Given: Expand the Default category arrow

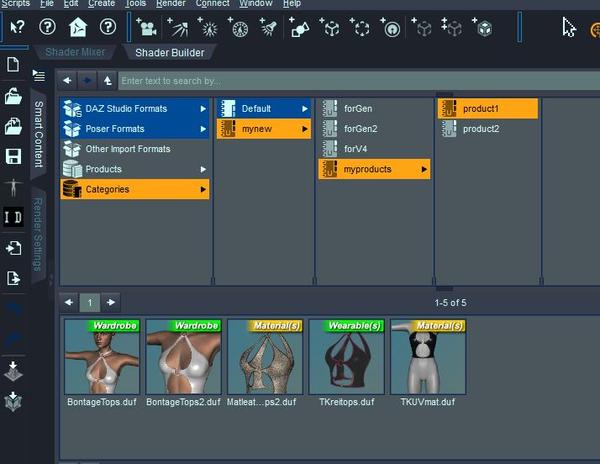Looking at the screenshot, I should 305,109.
